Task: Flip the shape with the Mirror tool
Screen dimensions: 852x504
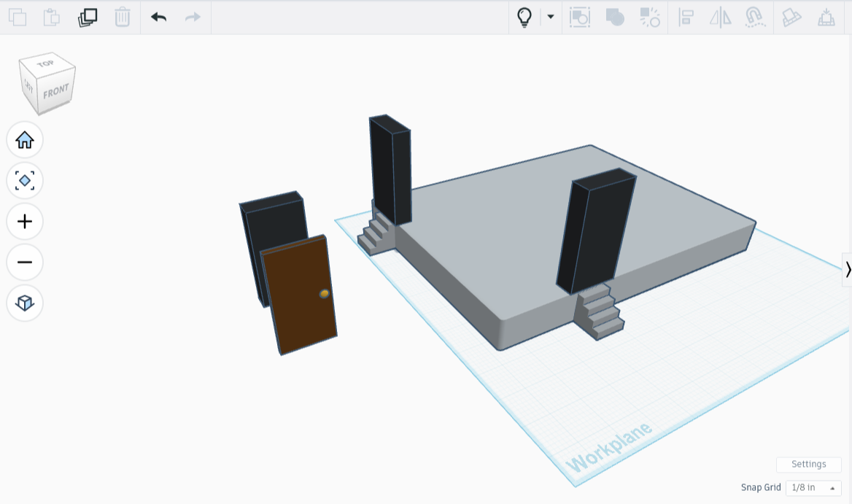Action: (x=720, y=17)
